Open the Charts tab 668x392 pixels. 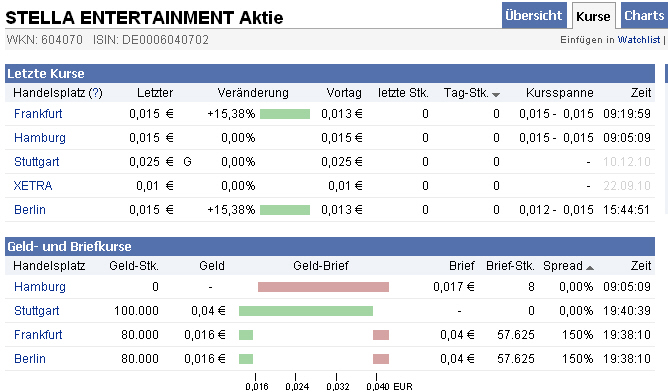pos(644,15)
